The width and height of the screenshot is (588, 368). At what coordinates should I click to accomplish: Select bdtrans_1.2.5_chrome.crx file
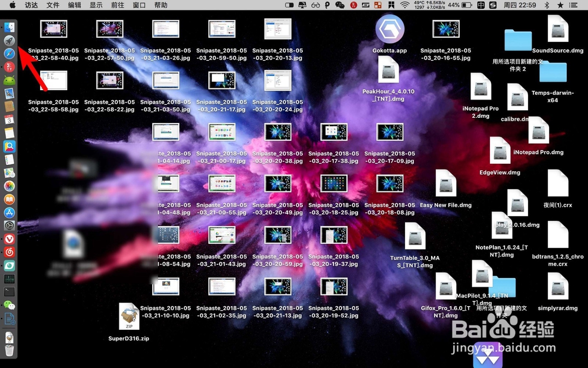557,235
